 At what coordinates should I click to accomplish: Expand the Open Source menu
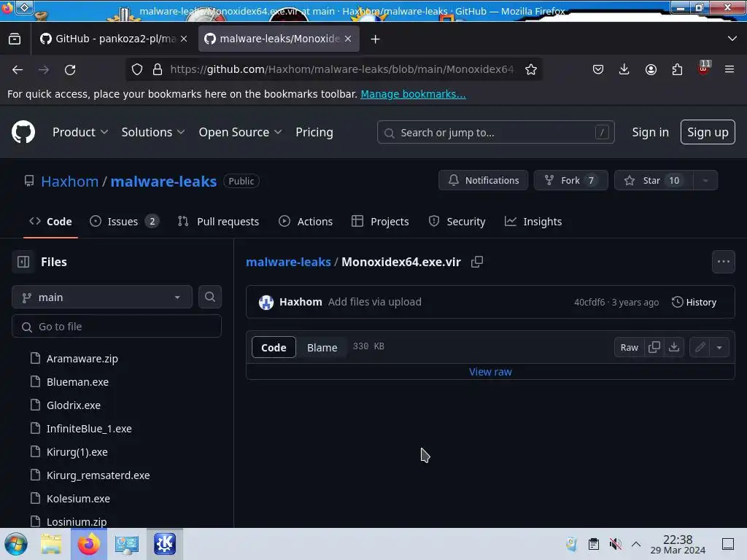[240, 133]
